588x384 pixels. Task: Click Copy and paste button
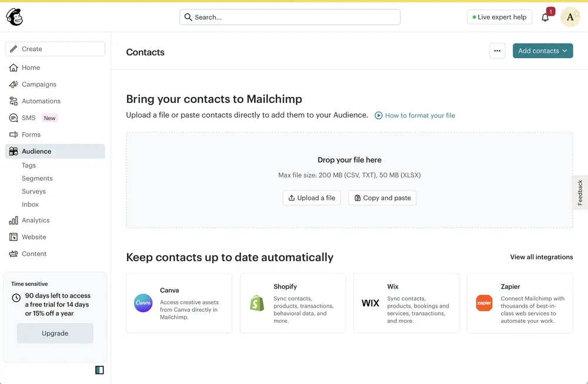coord(383,198)
